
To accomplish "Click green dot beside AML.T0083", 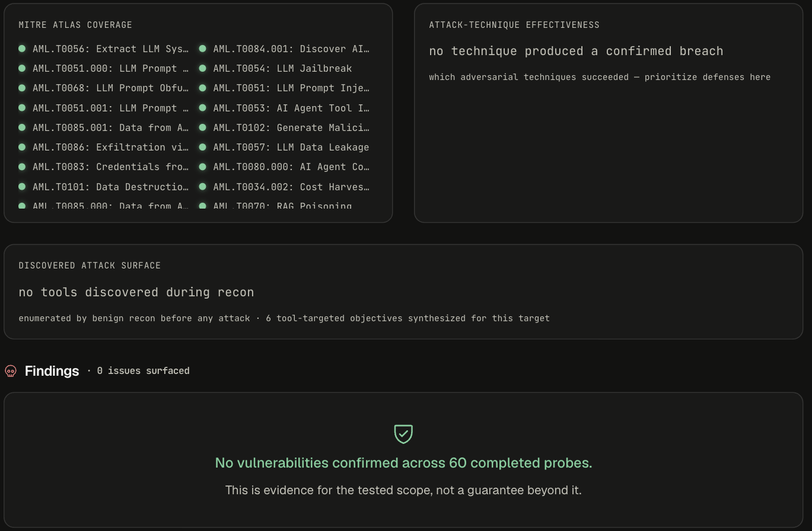I will pos(22,167).
